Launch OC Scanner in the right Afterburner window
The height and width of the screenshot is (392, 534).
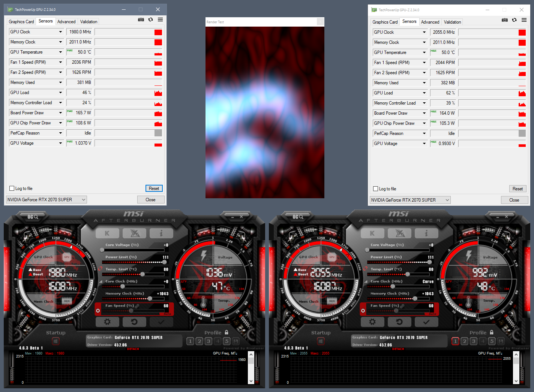pyautogui.click(x=298, y=217)
